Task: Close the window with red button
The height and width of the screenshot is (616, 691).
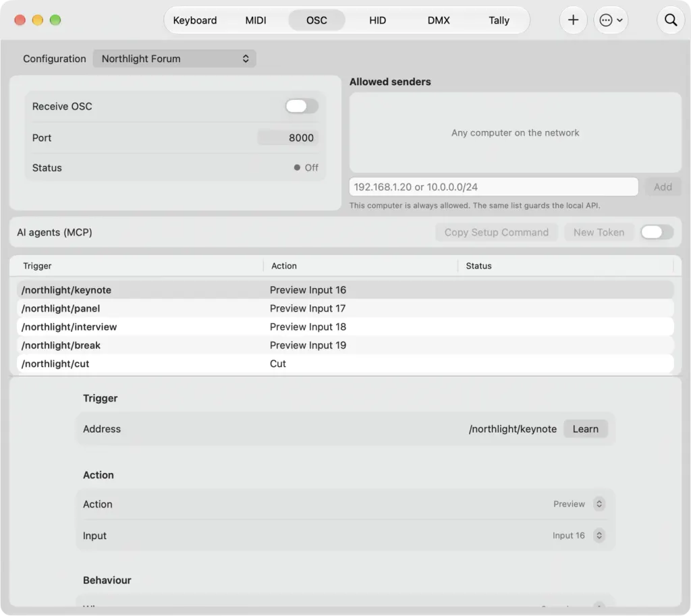Action: [20, 20]
